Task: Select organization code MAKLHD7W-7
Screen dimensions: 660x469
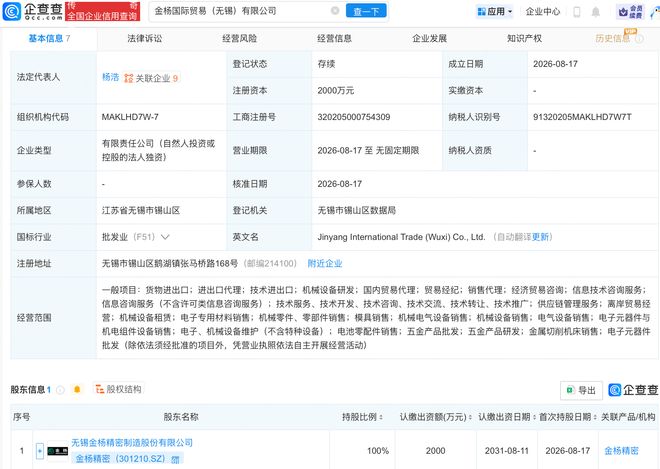Action: point(130,117)
